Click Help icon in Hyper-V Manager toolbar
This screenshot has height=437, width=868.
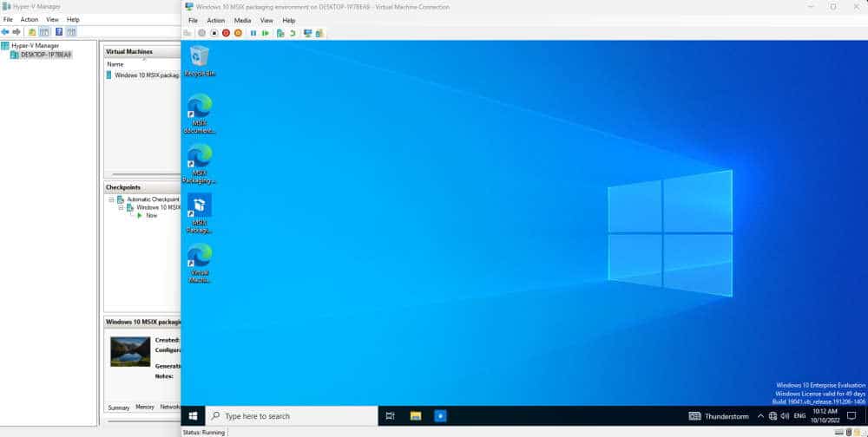click(x=59, y=32)
